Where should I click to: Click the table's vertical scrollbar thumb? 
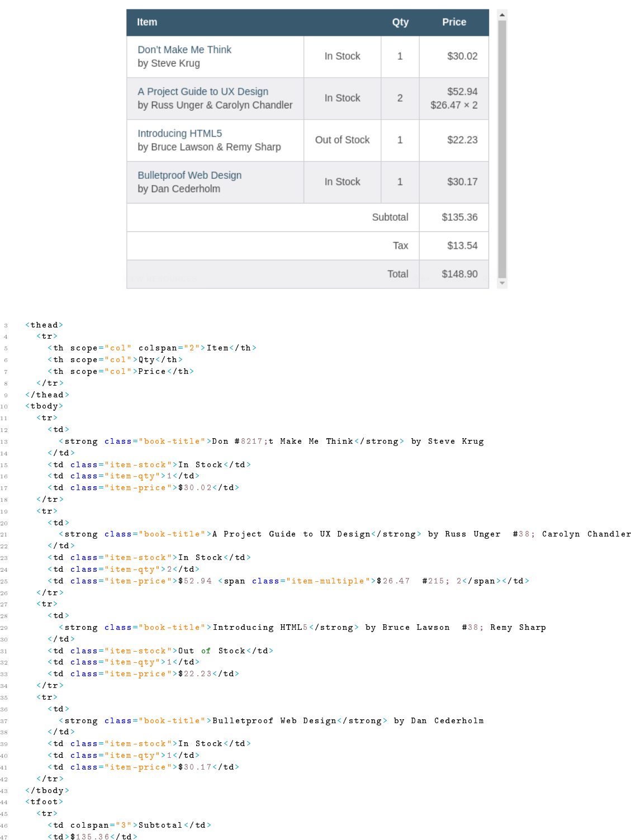(x=502, y=149)
